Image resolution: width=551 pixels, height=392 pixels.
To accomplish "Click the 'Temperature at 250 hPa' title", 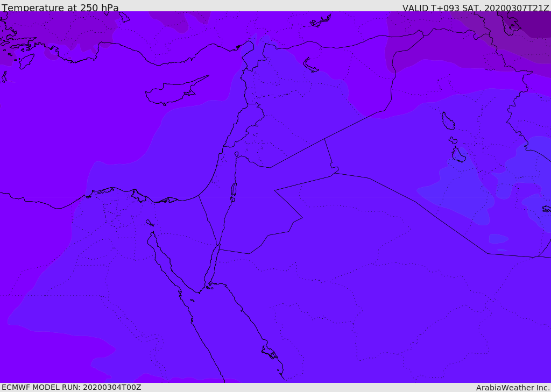I will point(60,8).
